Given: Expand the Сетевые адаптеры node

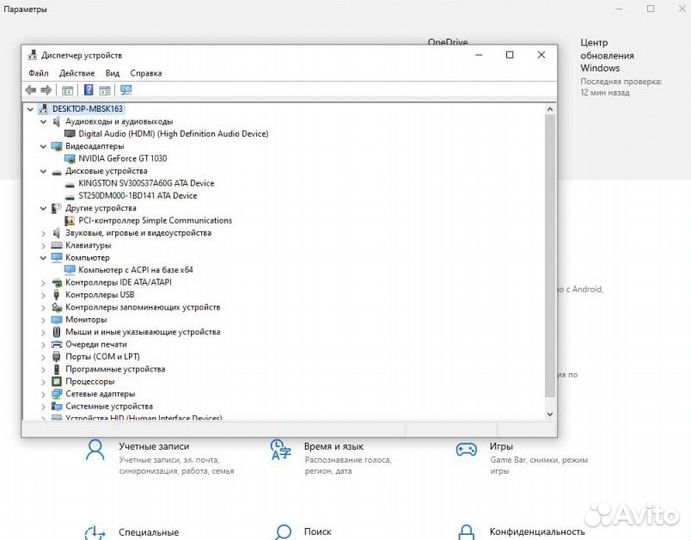Looking at the screenshot, I should pos(43,394).
